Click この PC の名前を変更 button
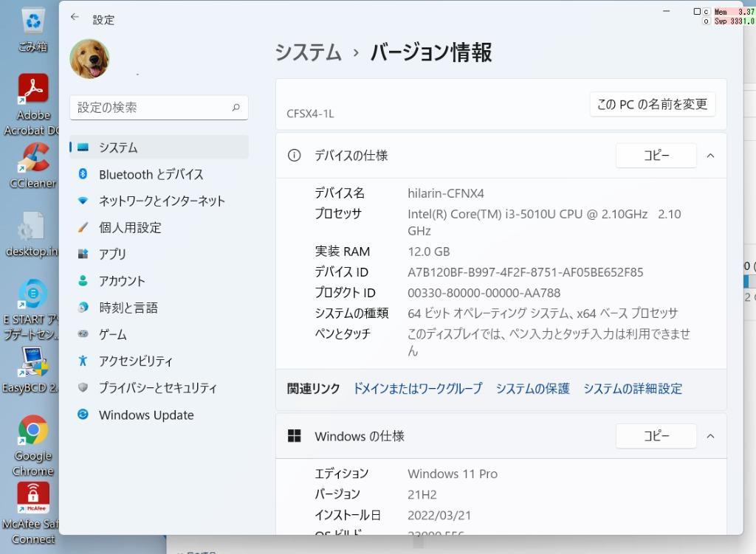Image resolution: width=756 pixels, height=554 pixels. 653,104
